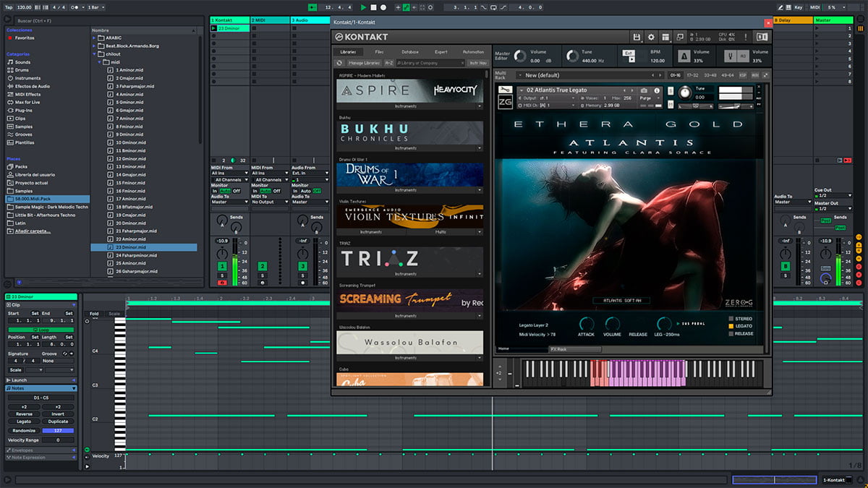Click the library refresh icon in Kontakt
This screenshot has height=488, width=868.
(x=340, y=63)
